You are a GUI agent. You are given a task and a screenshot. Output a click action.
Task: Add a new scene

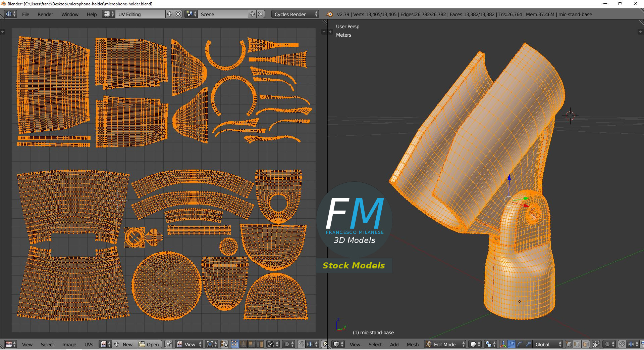252,14
